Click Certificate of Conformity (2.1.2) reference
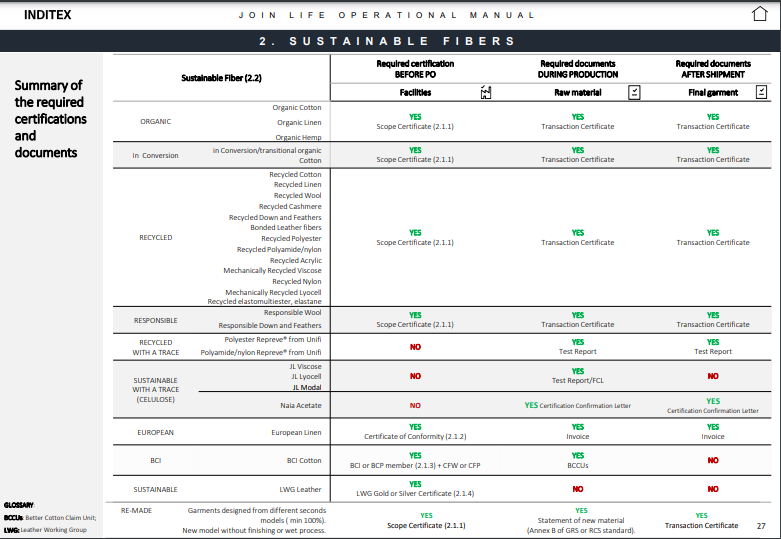 (x=415, y=437)
